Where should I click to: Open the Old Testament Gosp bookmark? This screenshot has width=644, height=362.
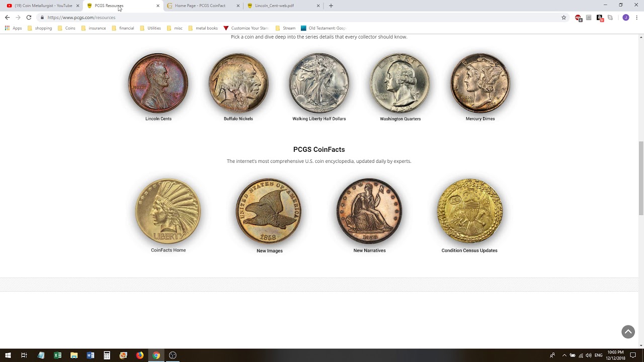324,28
